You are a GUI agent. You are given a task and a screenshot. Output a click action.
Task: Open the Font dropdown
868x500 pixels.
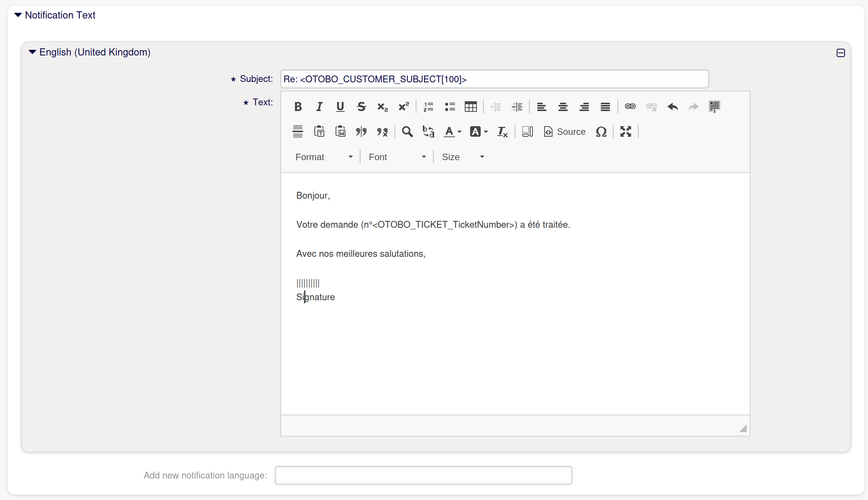point(397,157)
